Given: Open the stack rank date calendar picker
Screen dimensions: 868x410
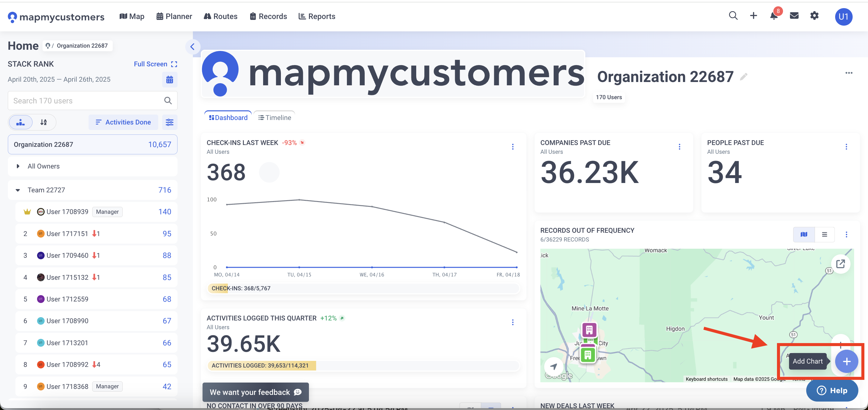Looking at the screenshot, I should (x=169, y=80).
